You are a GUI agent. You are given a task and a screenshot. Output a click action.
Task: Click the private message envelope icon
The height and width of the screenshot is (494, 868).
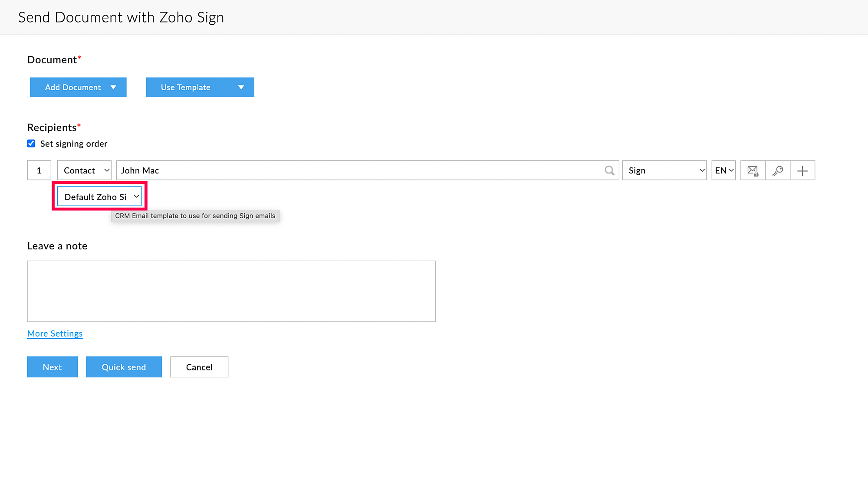(753, 170)
